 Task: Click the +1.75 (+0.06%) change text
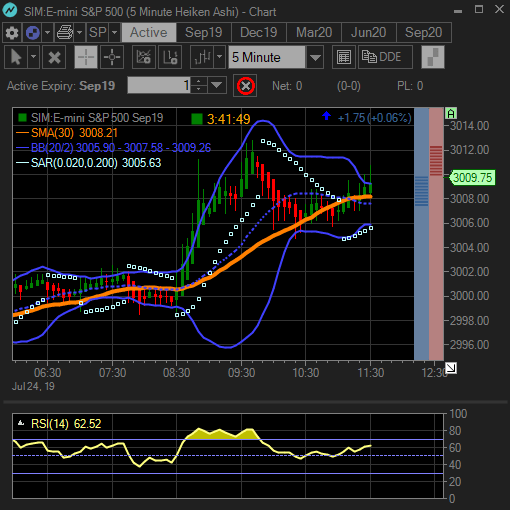[375, 118]
